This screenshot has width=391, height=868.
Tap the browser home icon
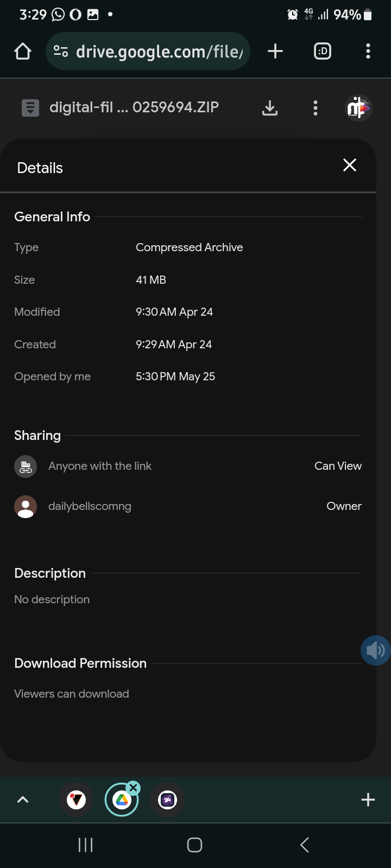point(23,52)
